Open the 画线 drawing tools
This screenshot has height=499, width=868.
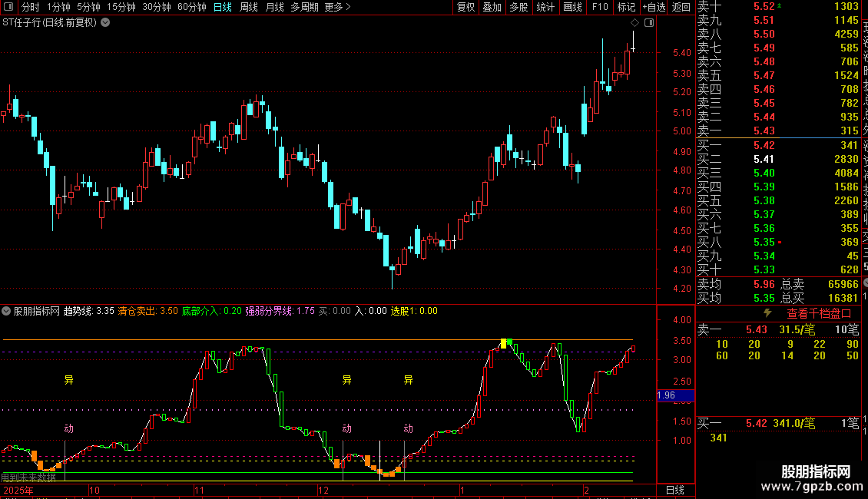pos(572,7)
